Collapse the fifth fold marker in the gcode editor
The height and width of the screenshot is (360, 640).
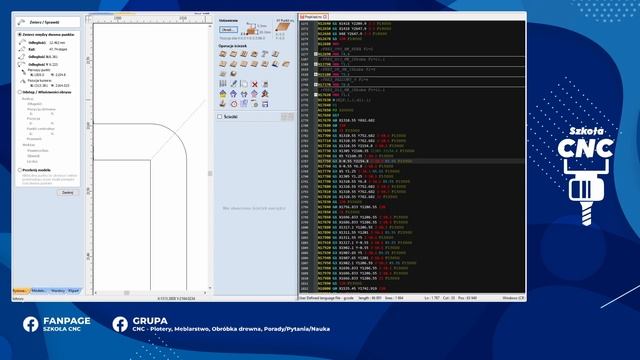316,95
